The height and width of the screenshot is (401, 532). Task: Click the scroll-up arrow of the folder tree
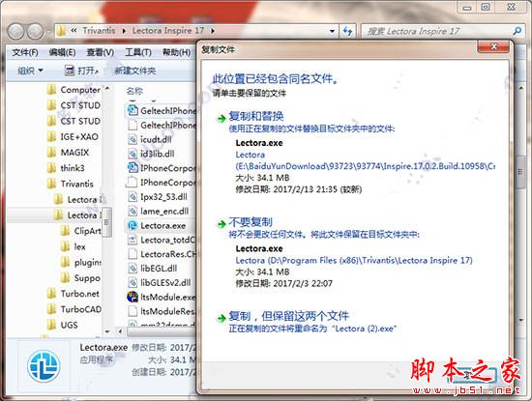(x=107, y=89)
